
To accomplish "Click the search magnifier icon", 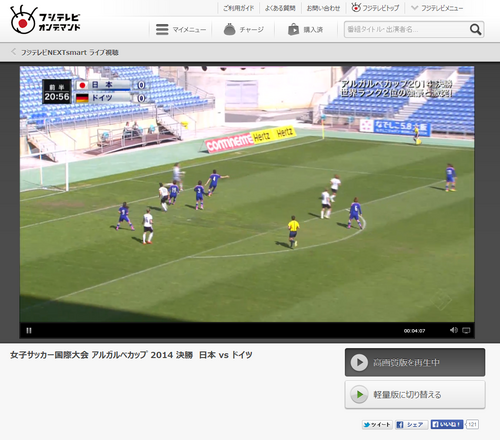I will [475, 29].
